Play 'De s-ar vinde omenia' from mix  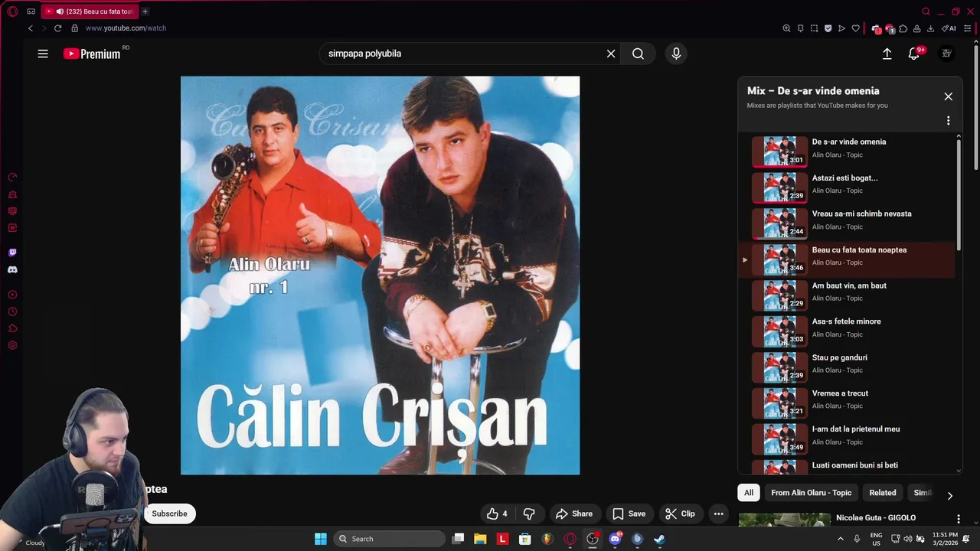point(848,150)
